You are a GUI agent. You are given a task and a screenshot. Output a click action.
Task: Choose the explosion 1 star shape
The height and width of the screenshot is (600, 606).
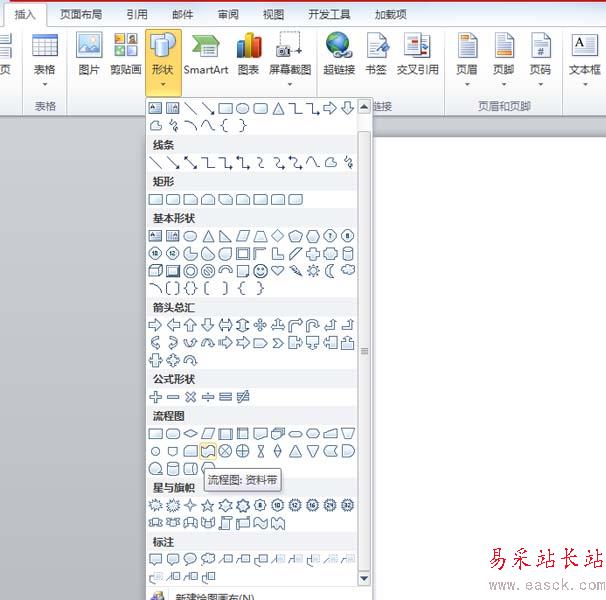pos(155,505)
